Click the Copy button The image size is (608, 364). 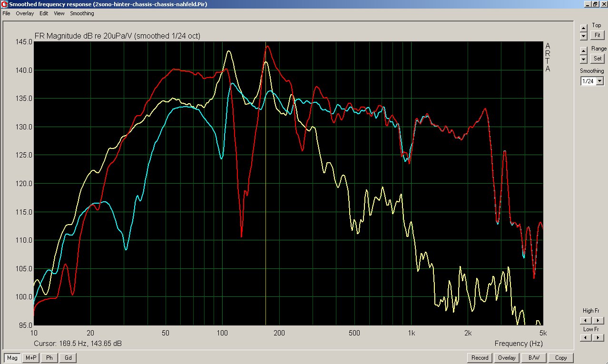561,358
